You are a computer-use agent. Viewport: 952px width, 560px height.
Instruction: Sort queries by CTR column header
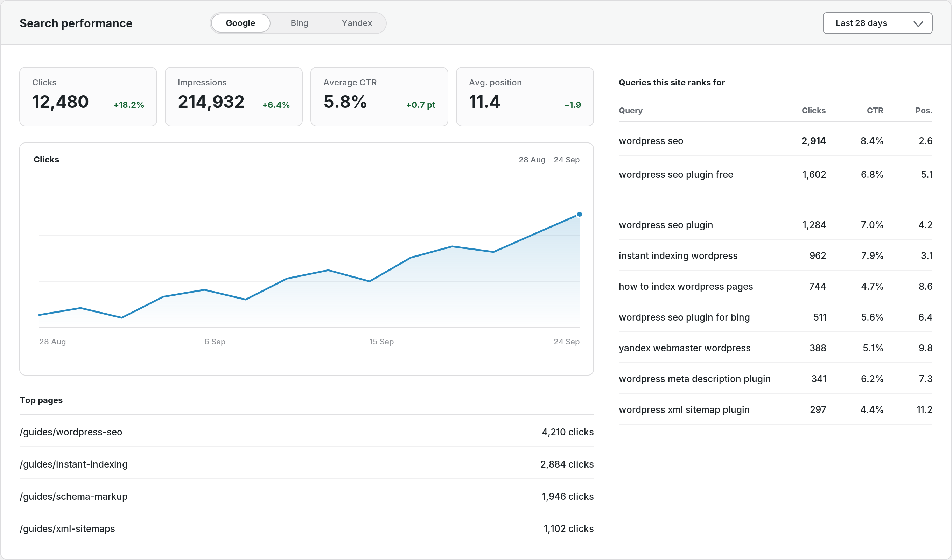click(x=875, y=110)
